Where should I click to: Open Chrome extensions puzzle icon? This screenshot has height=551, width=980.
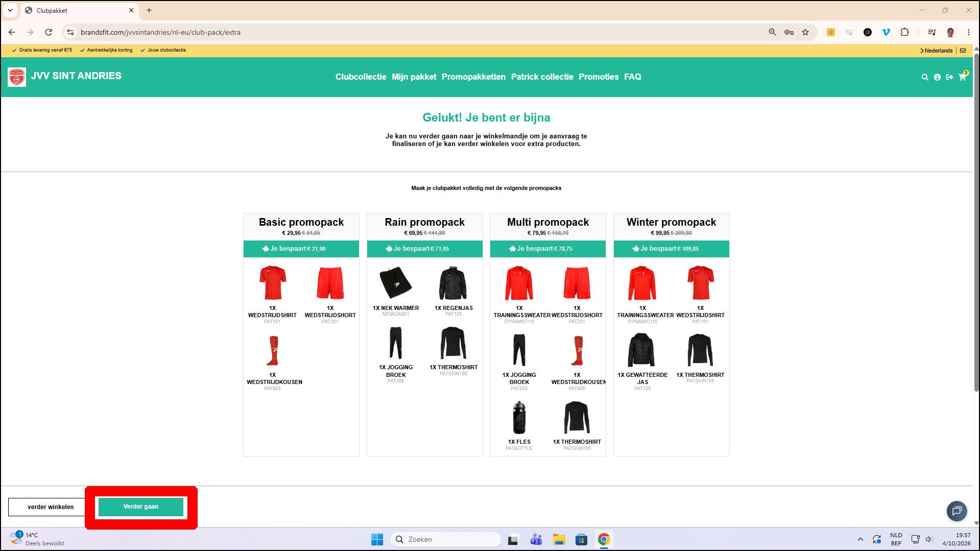click(904, 32)
